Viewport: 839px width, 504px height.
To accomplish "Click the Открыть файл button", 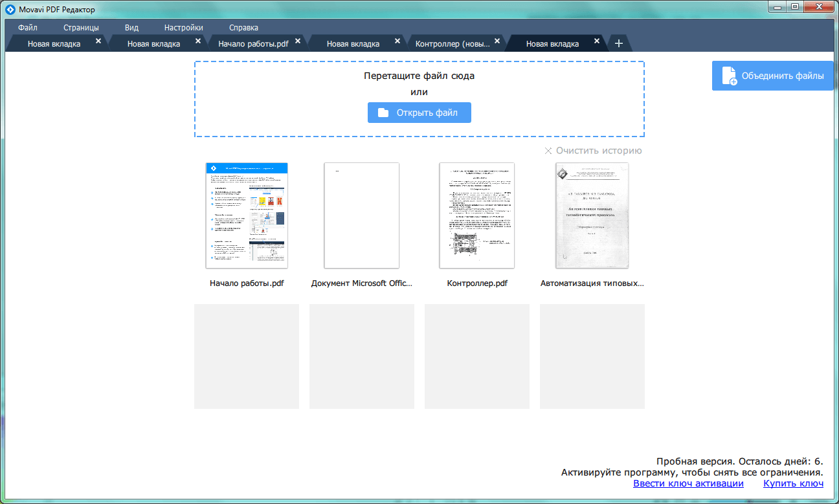I will pyautogui.click(x=419, y=113).
